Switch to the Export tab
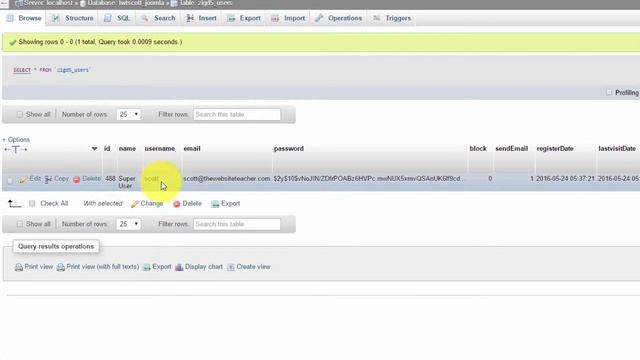640x360 pixels. tap(244, 18)
